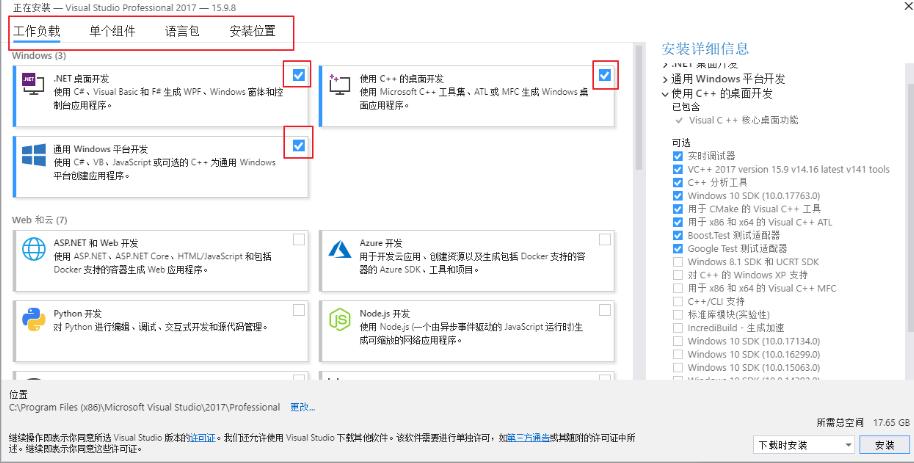Uncheck Google Test 测试适配器
914x463 pixels.
click(677, 248)
